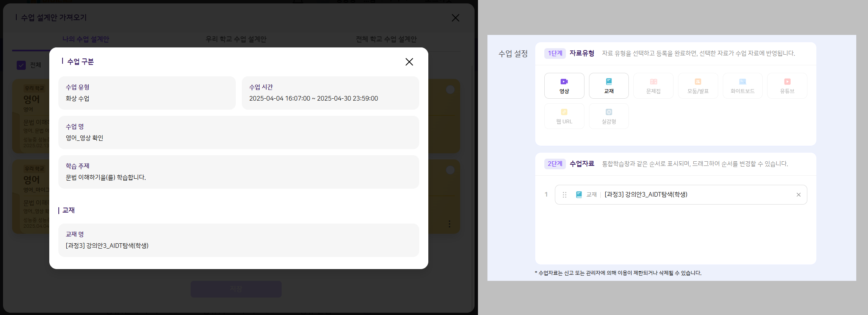This screenshot has height=315, width=868.
Task: Close the 수업 설계안 가져오기 window
Action: [455, 18]
